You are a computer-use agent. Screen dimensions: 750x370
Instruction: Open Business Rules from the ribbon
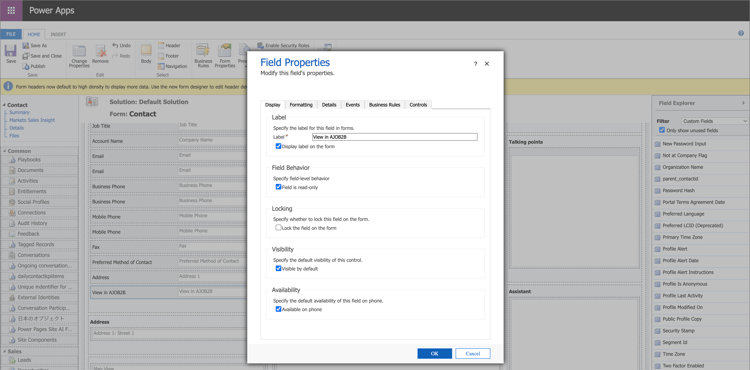[x=203, y=51]
